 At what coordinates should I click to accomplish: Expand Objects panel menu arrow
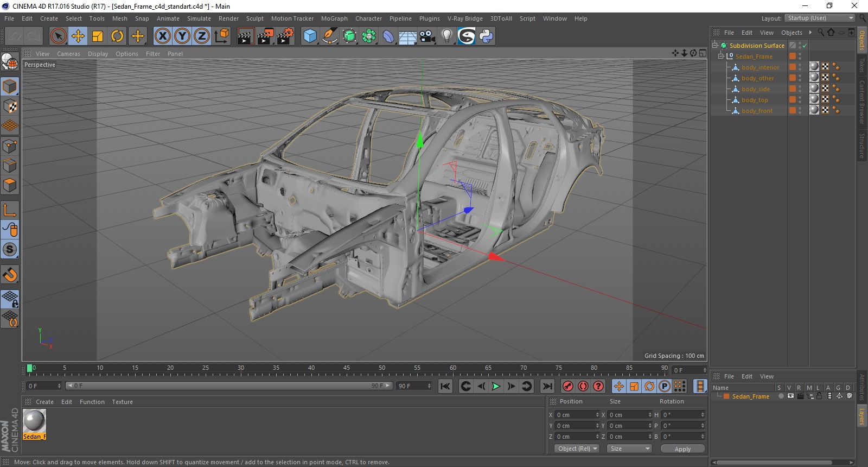click(x=810, y=33)
